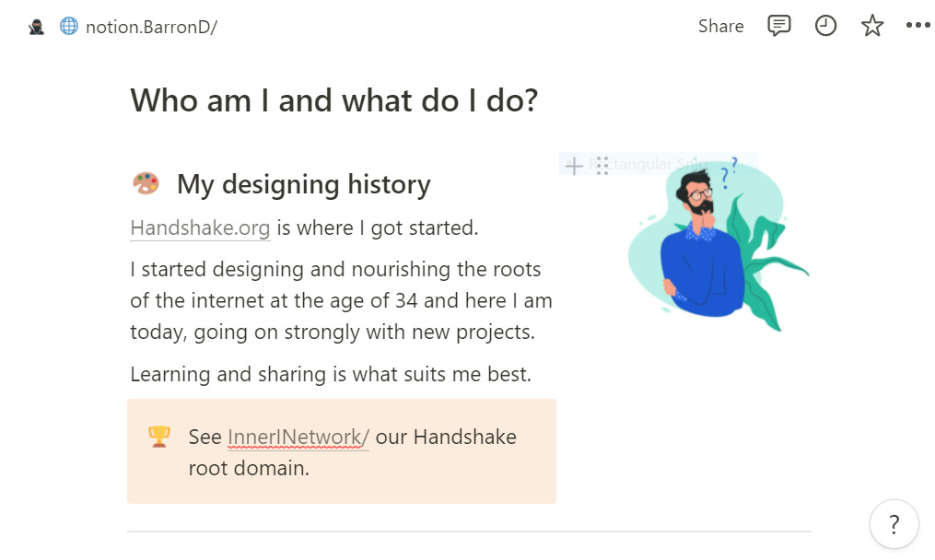Open the notion.BarronD/ breadcrumb

(x=151, y=27)
